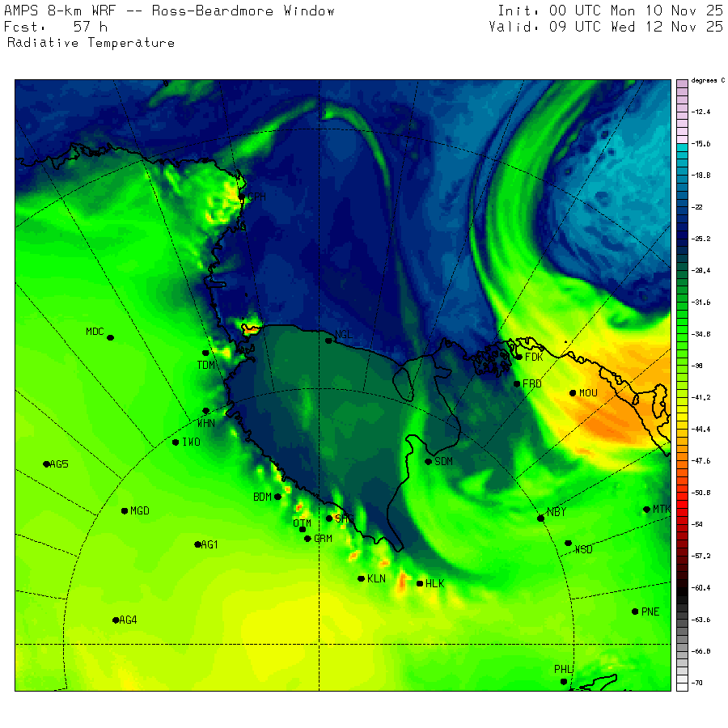The width and height of the screenshot is (728, 728).
Task: Click the -34.8 colorbar value
Action: [700, 334]
